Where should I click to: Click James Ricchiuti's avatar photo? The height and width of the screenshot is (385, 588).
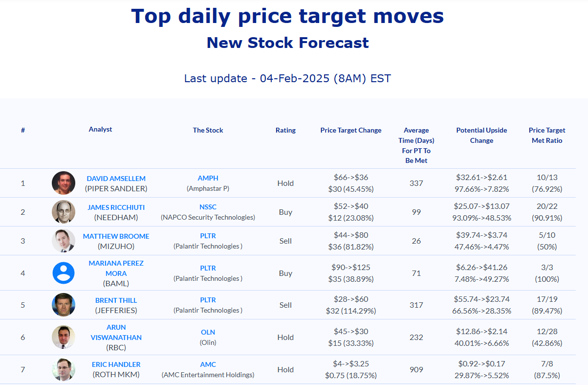click(x=64, y=212)
